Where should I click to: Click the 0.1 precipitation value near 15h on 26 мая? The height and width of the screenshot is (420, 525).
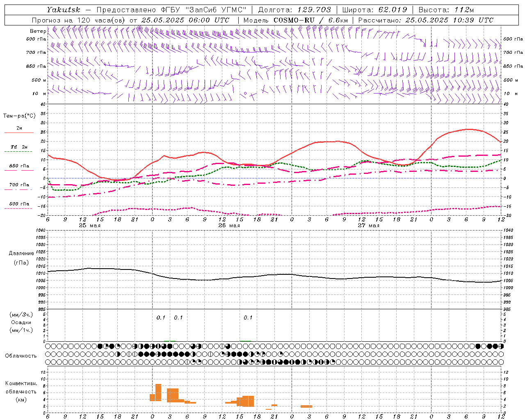pyautogui.click(x=248, y=317)
